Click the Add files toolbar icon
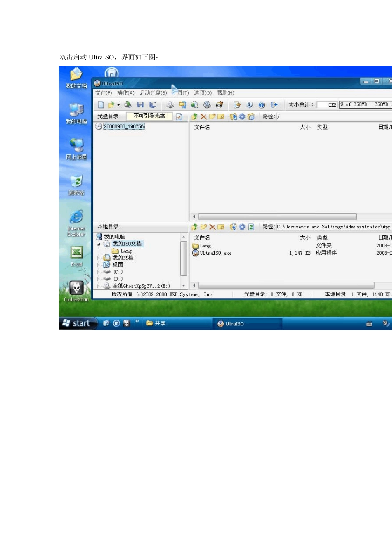392x555 pixels. [x=237, y=105]
